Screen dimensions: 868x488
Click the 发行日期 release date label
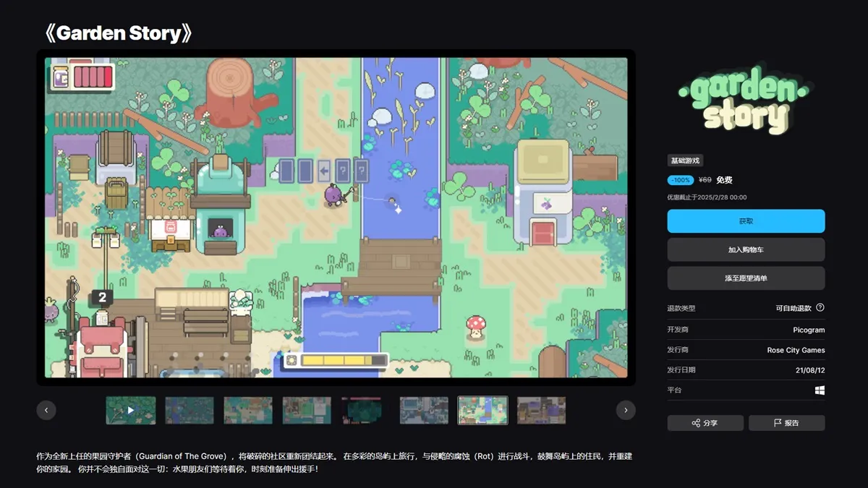point(681,370)
